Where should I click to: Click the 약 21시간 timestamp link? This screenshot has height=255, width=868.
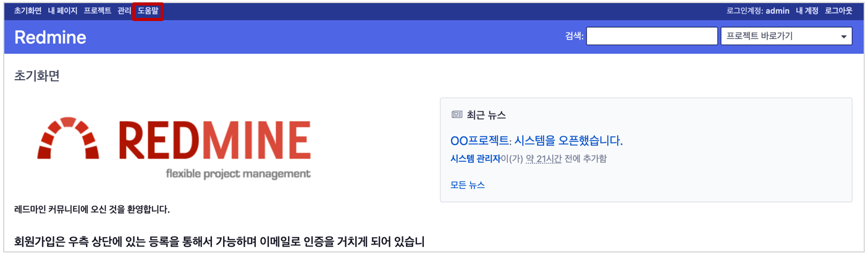pyautogui.click(x=544, y=159)
